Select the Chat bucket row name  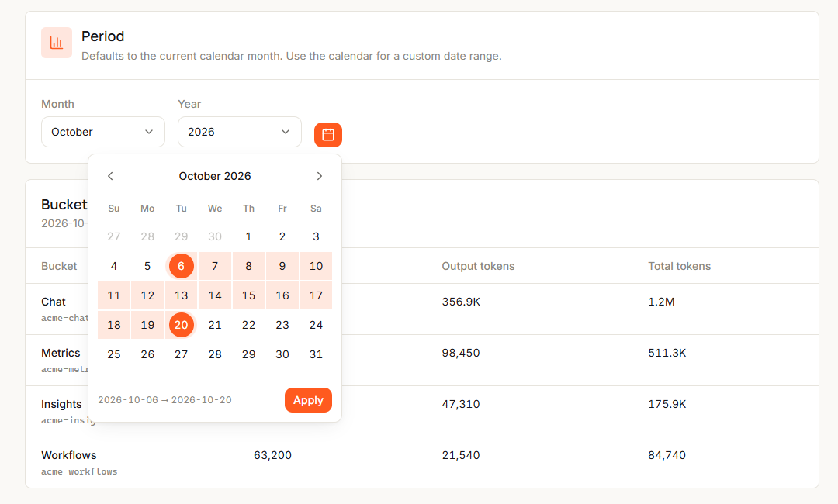coord(54,302)
